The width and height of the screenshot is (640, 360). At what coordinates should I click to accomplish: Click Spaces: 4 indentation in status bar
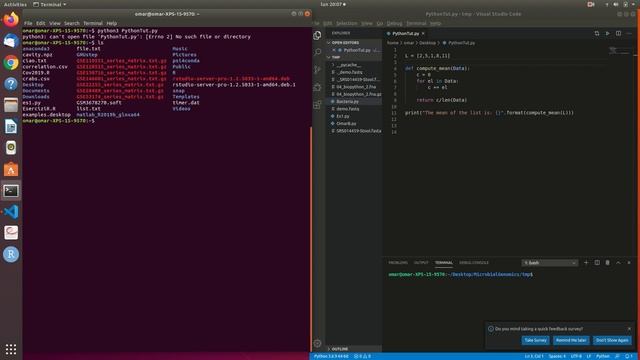(557, 356)
